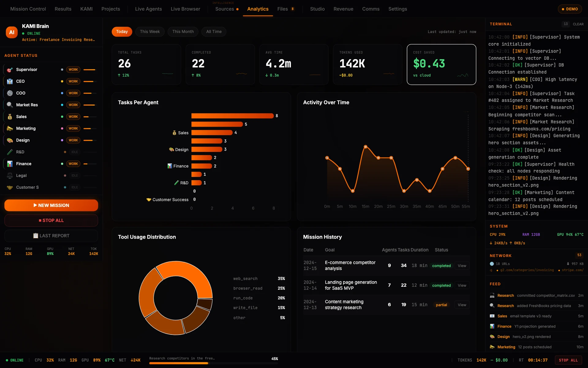The width and height of the screenshot is (588, 368).
Task: Click the DEMO badge
Action: pyautogui.click(x=570, y=9)
